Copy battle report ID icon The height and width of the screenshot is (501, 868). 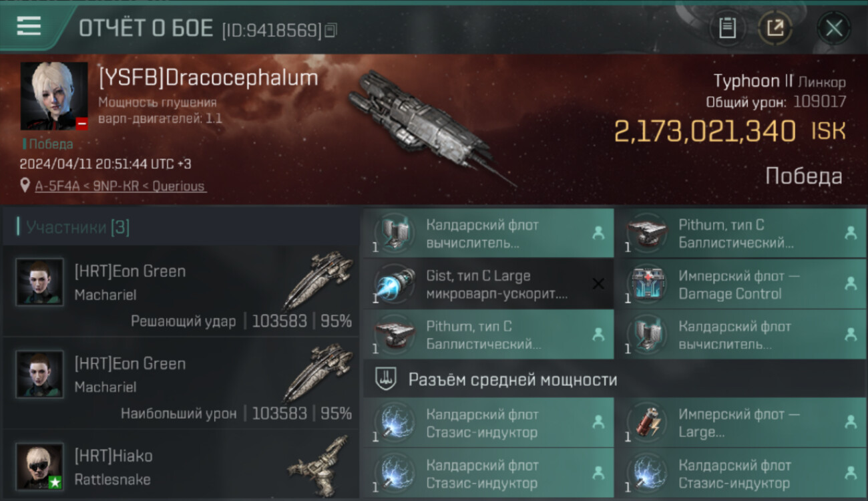tap(332, 29)
